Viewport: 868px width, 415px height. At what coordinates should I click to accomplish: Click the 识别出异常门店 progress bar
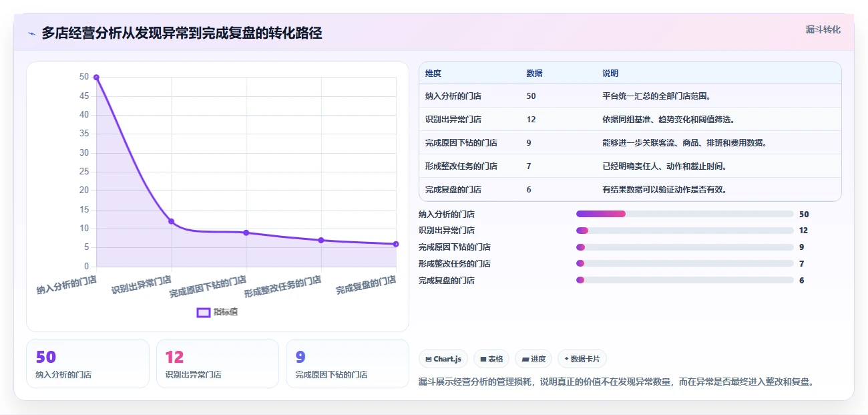coord(684,231)
